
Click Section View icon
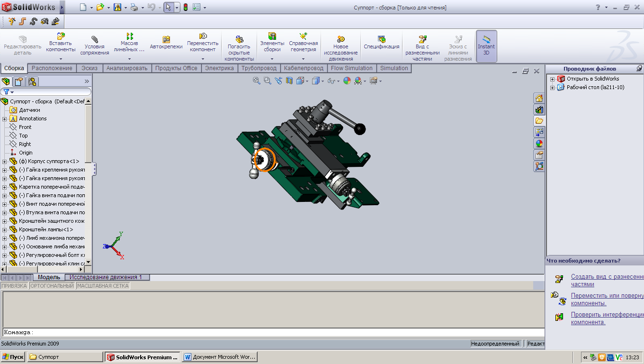tap(289, 81)
